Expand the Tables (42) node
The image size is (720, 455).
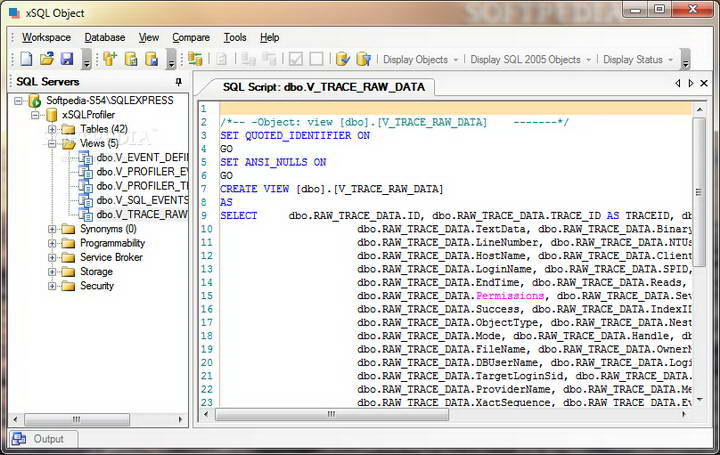[52, 129]
